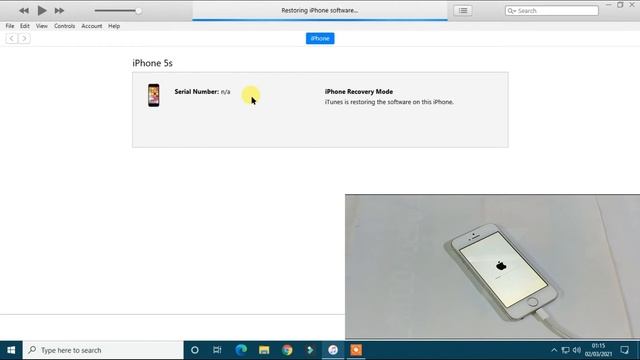Image resolution: width=640 pixels, height=360 pixels.
Task: Click the rewind previous track button
Action: pyautogui.click(x=24, y=11)
